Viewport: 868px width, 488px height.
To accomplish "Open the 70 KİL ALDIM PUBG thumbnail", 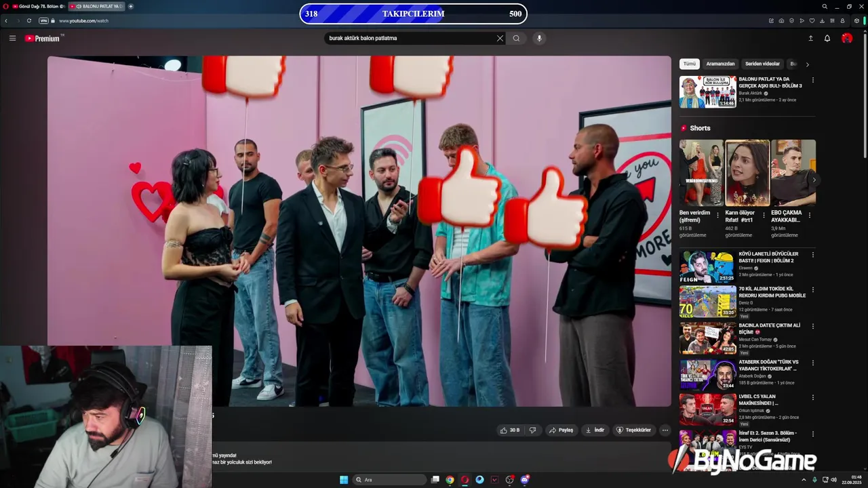I will coord(707,302).
